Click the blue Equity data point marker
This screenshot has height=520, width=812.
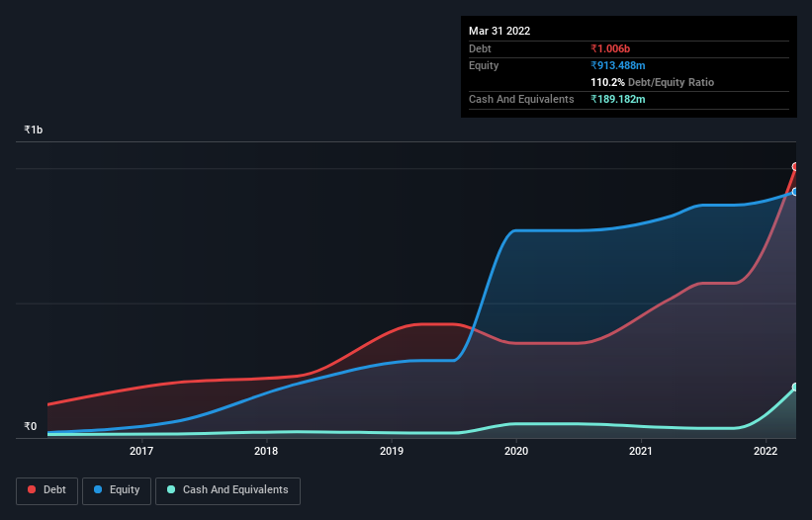tap(795, 192)
